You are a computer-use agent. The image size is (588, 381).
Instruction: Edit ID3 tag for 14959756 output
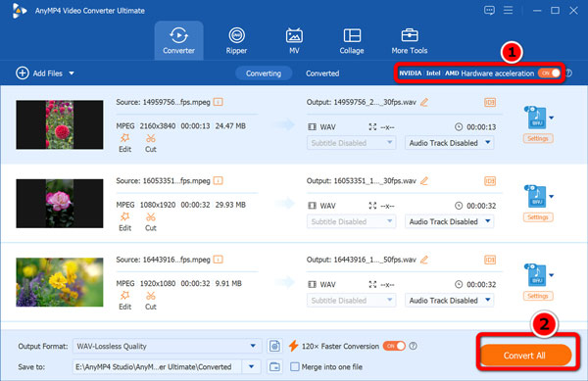[490, 102]
